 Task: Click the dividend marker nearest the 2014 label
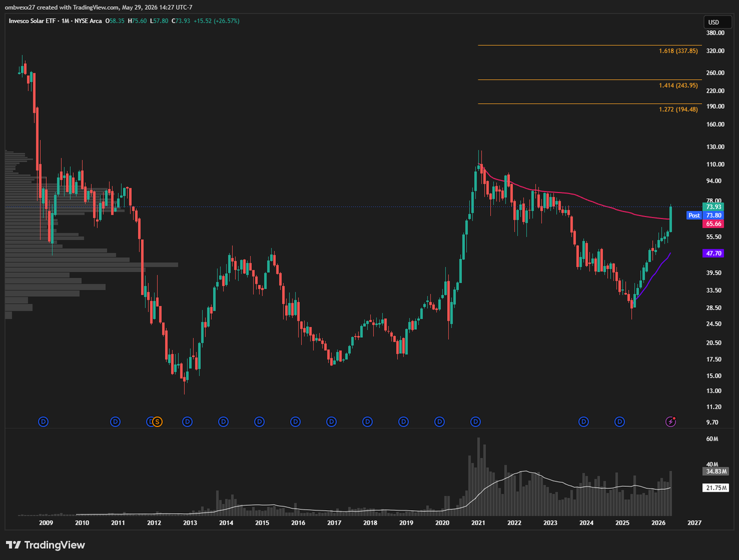(224, 422)
